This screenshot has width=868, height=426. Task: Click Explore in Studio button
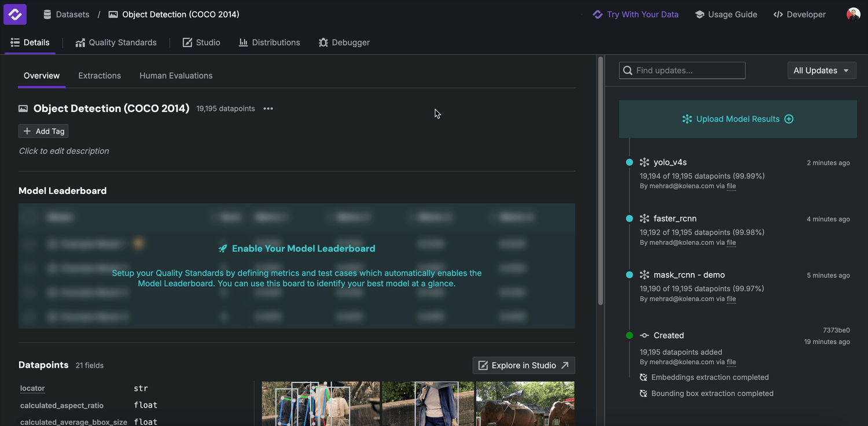click(524, 365)
